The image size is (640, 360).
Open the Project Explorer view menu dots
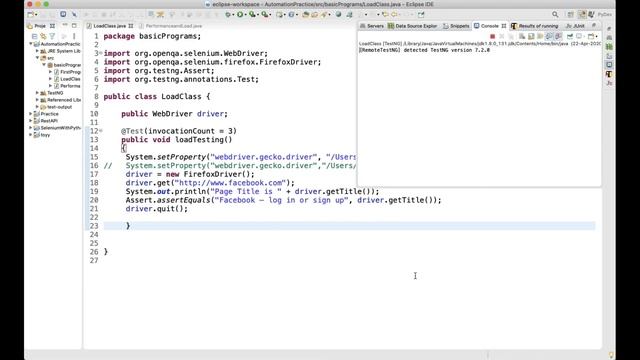[74, 36]
